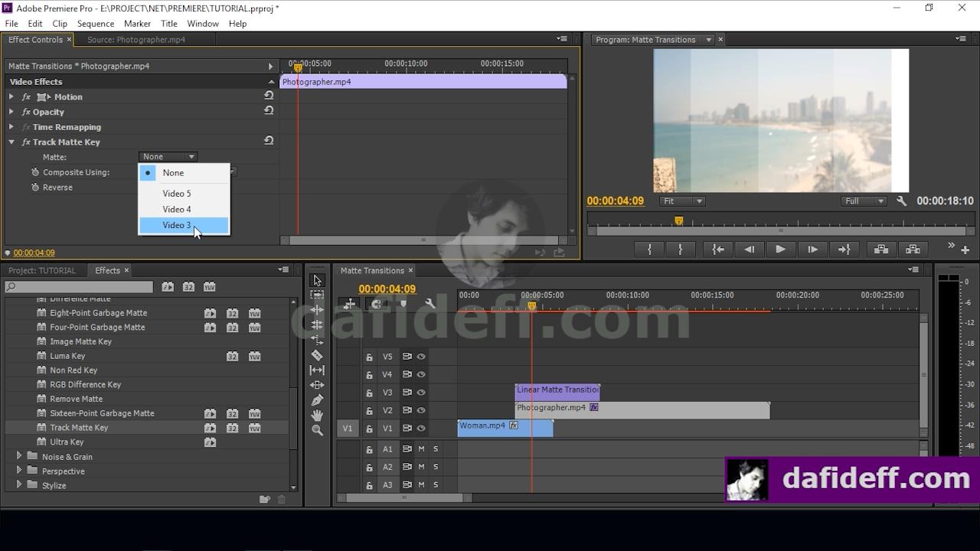
Task: Open the Sequence menu
Action: (x=96, y=24)
